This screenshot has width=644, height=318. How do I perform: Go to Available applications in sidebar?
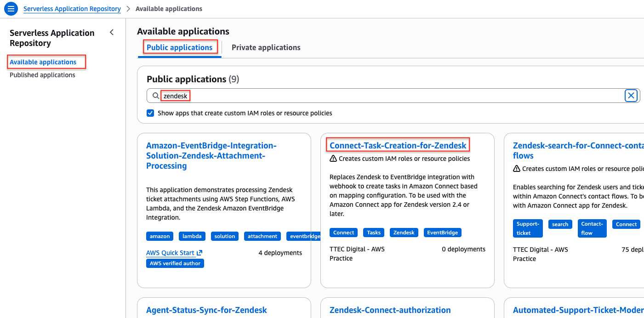click(x=43, y=62)
